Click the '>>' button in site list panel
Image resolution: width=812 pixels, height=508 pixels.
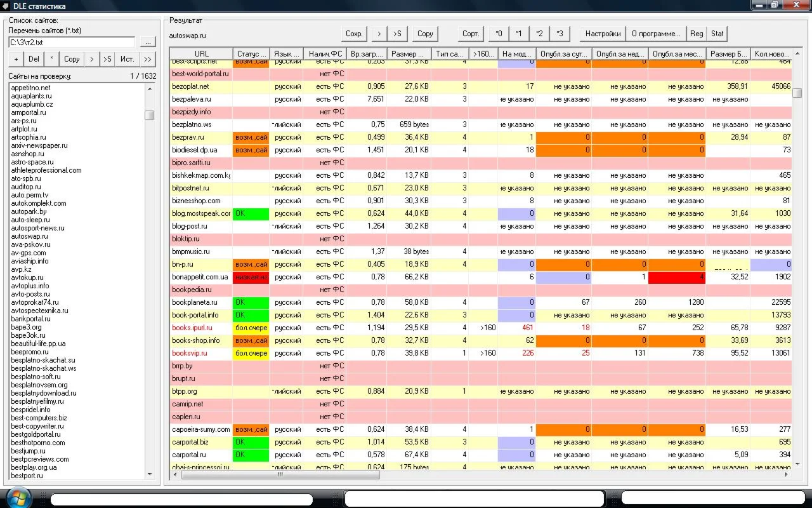148,59
